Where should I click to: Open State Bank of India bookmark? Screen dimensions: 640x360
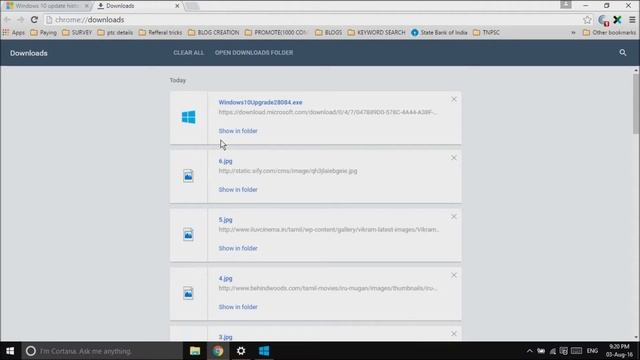pyautogui.click(x=439, y=32)
